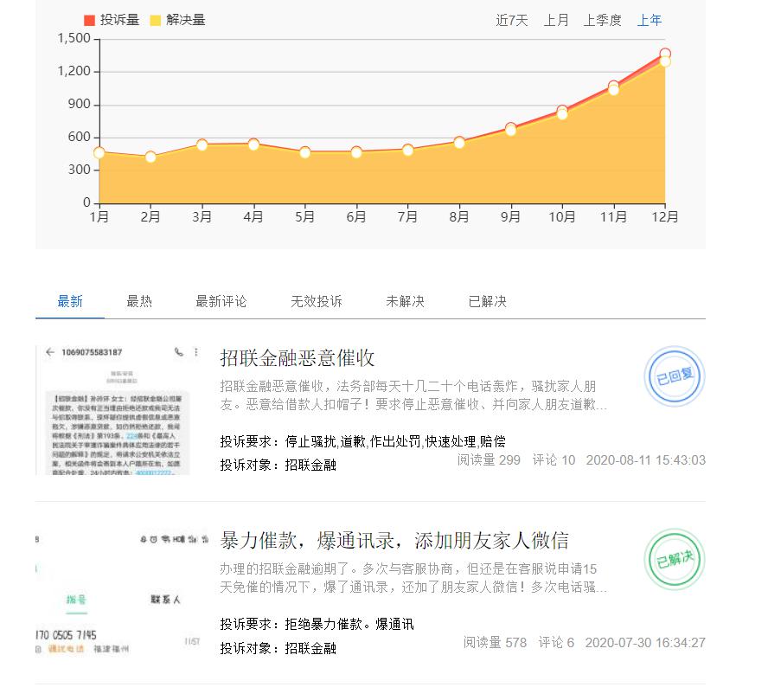Toggle the 解决量 legend yellow swatch
Viewport: 768px width, 700px height.
(156, 20)
